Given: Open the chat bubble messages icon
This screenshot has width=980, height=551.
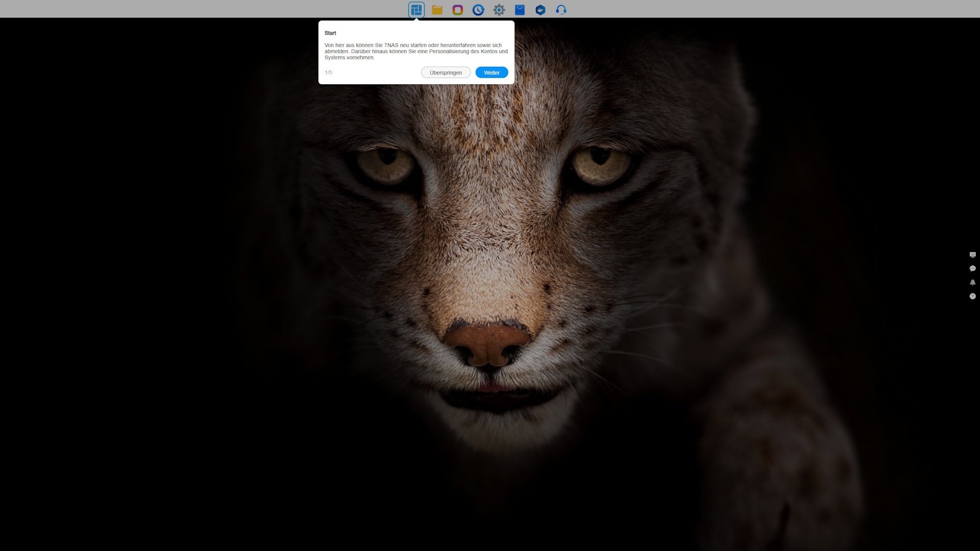Looking at the screenshot, I should 972,268.
